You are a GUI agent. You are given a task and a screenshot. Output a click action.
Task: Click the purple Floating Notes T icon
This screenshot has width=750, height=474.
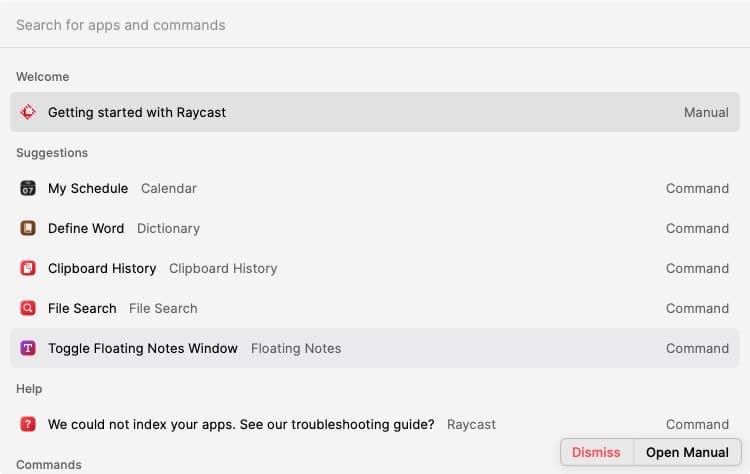point(28,348)
